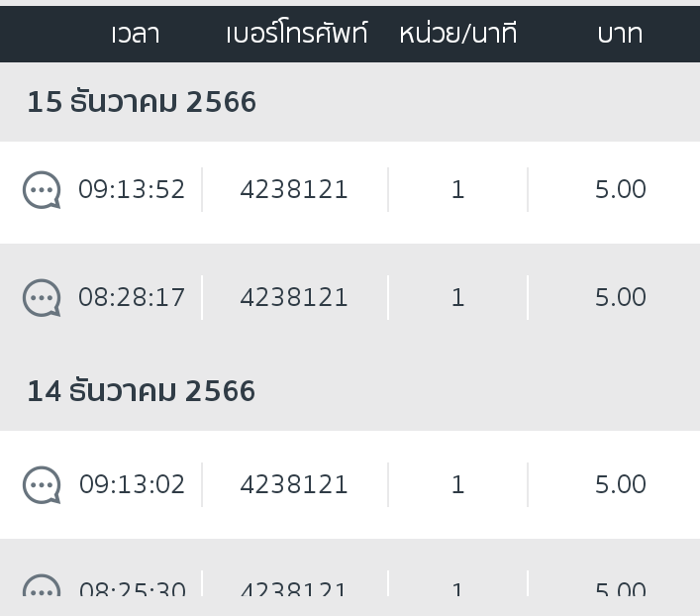Click phone number 4238121 in 09:13:02 row
Screen dimensions: 700x616
coord(294,484)
